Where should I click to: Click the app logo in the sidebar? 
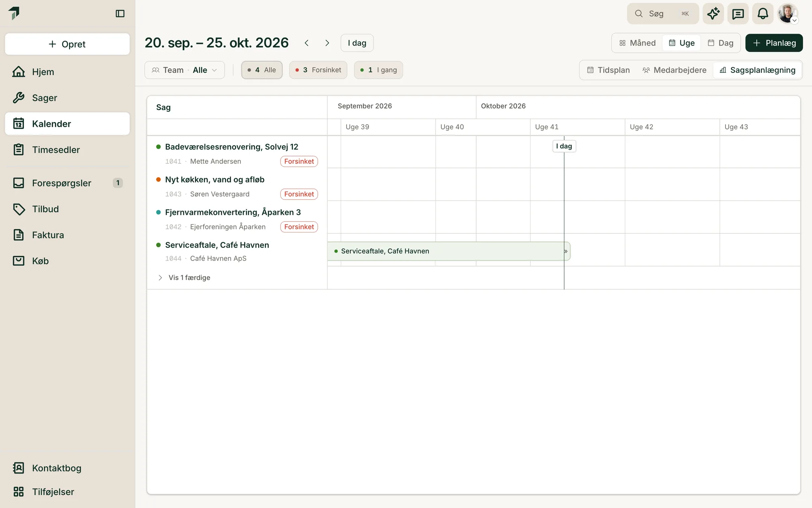point(14,13)
